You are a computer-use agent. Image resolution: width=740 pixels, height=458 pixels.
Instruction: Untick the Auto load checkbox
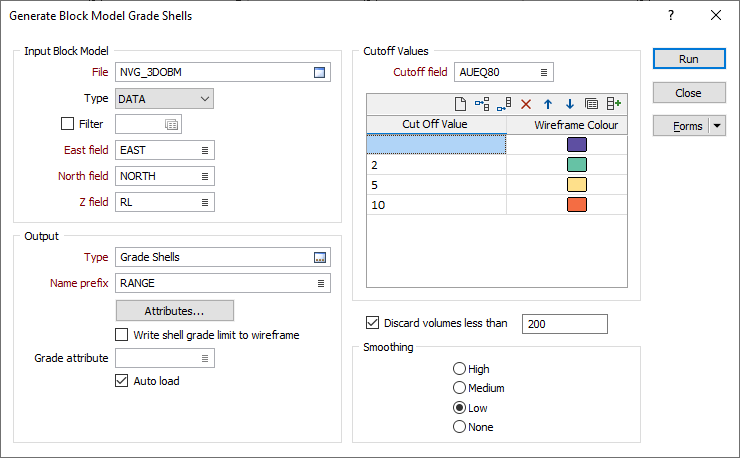pyautogui.click(x=121, y=381)
